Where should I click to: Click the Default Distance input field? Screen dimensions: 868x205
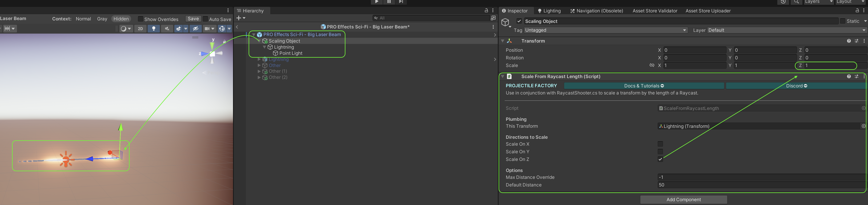762,185
